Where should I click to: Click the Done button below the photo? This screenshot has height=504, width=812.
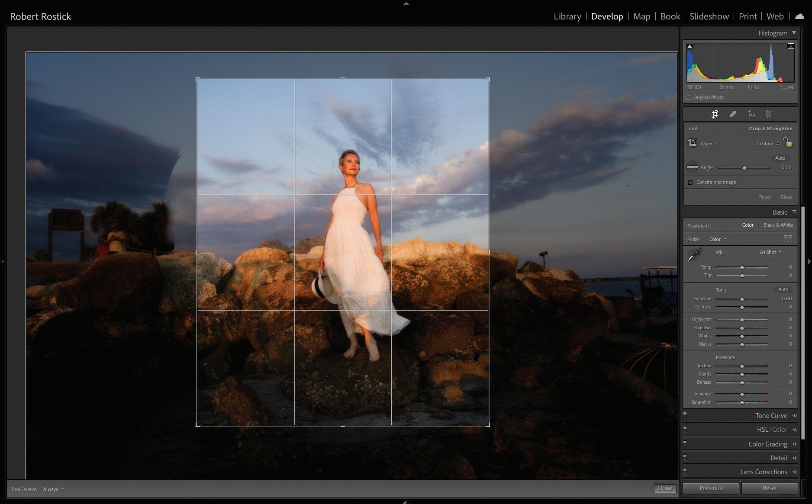(664, 488)
